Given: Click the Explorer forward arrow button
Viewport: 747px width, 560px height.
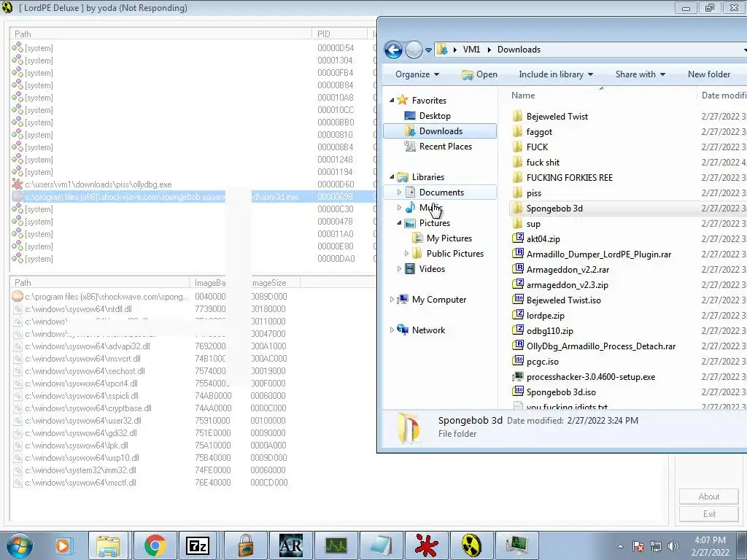Looking at the screenshot, I should click(414, 50).
